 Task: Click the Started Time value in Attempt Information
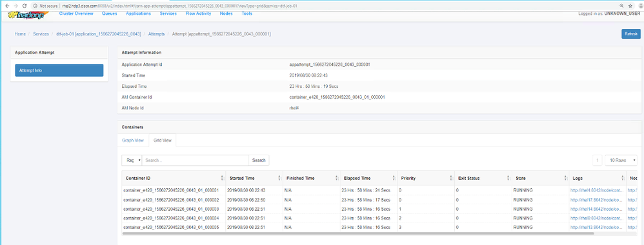coord(308,75)
